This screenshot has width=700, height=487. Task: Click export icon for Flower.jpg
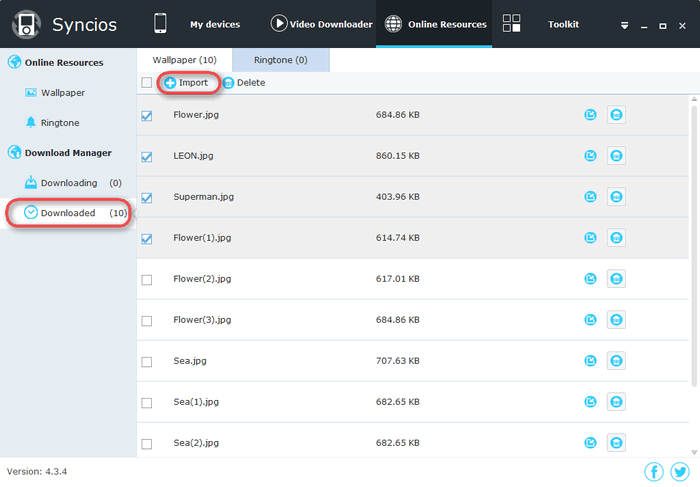[590, 115]
